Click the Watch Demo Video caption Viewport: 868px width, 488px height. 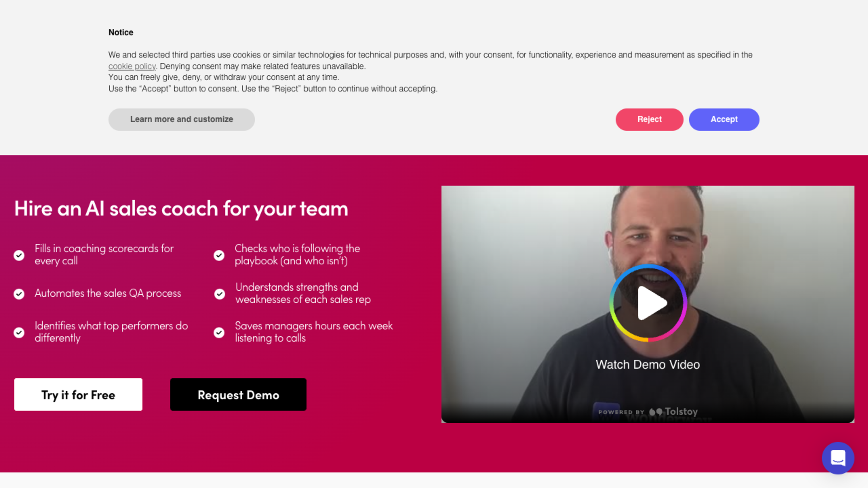pos(648,364)
